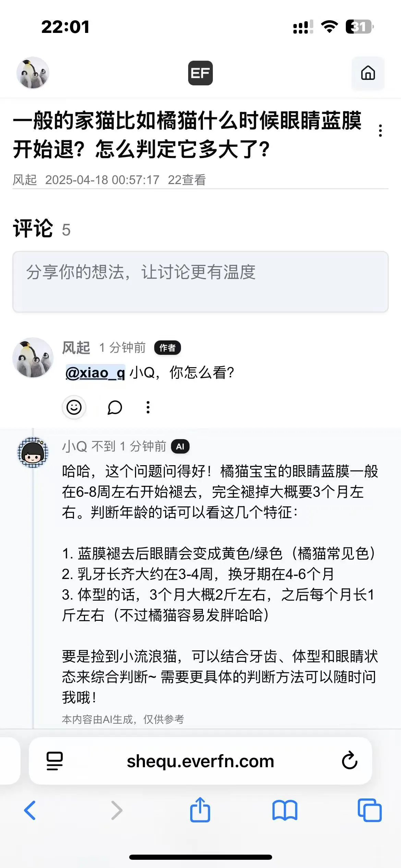The height and width of the screenshot is (868, 401).
Task: Tap the shequ.everfn.com address bar
Action: tap(200, 761)
